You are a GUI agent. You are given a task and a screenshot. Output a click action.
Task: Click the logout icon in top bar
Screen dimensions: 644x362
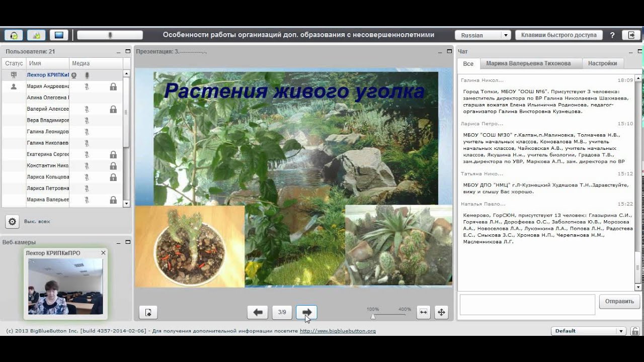point(631,35)
